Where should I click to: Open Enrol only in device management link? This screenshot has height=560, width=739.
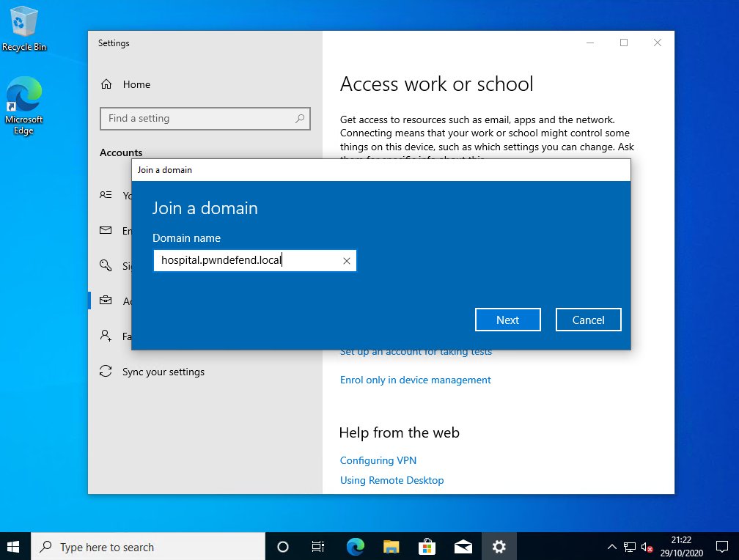click(415, 380)
